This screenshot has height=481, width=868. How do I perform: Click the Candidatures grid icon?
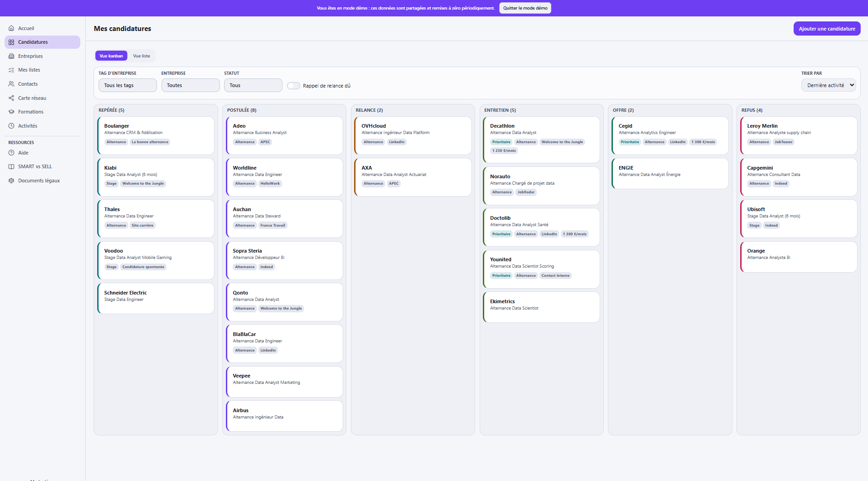[x=11, y=42]
